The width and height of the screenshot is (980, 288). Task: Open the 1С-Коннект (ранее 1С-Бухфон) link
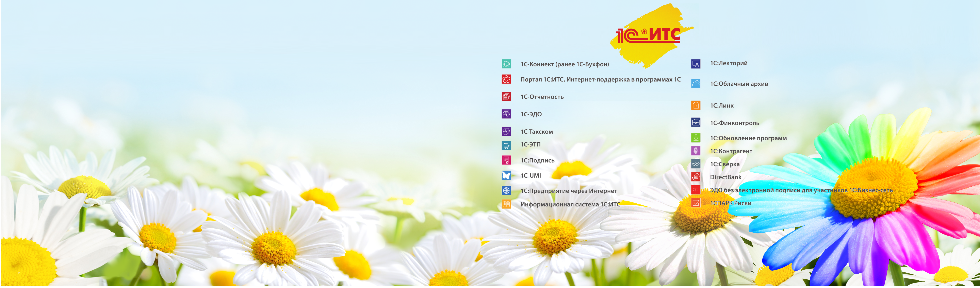click(565, 64)
